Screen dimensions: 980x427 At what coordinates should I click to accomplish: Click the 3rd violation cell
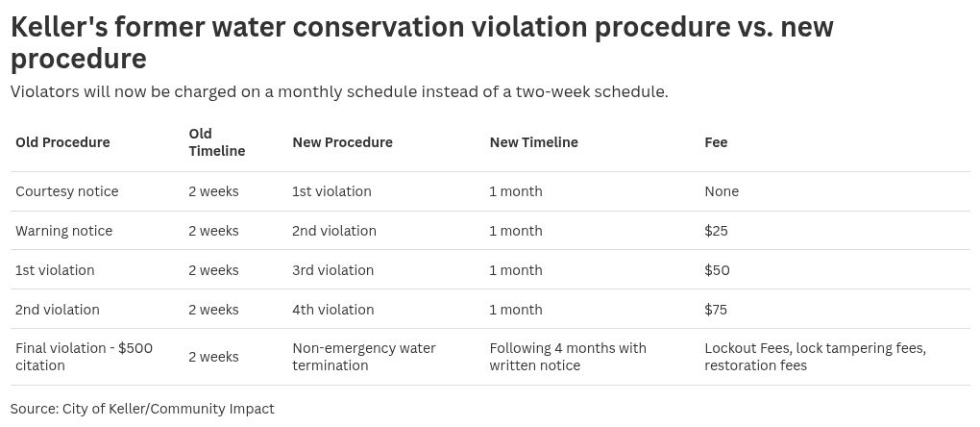332,270
